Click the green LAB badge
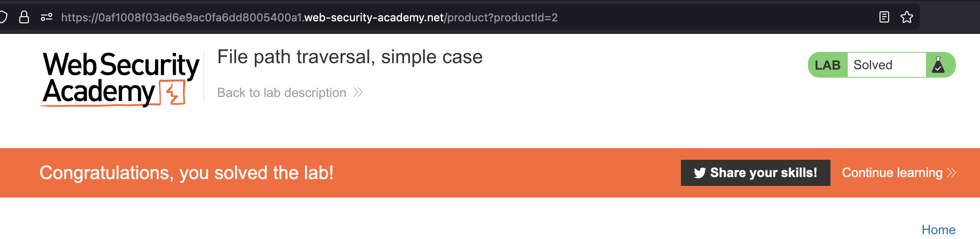The image size is (980, 239). 827,65
